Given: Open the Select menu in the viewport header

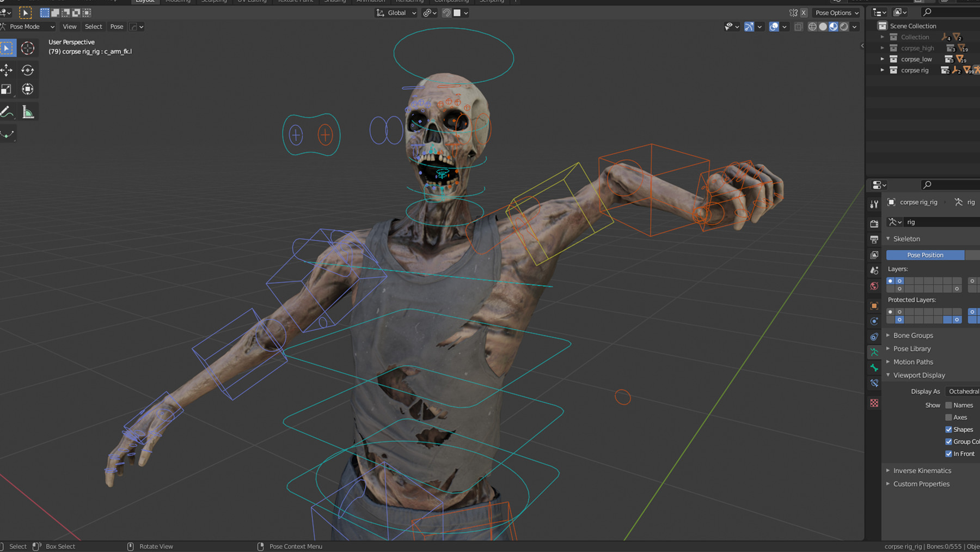Looking at the screenshot, I should tap(93, 26).
